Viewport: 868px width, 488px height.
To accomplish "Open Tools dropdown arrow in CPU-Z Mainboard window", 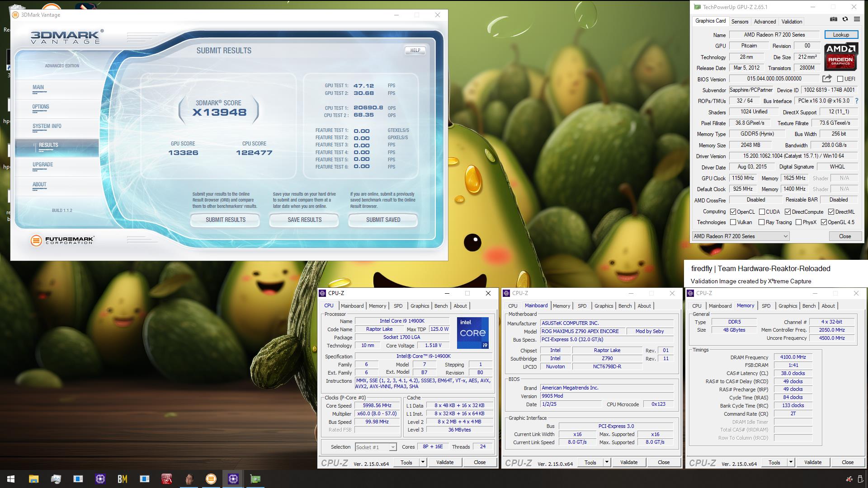I will click(x=607, y=462).
